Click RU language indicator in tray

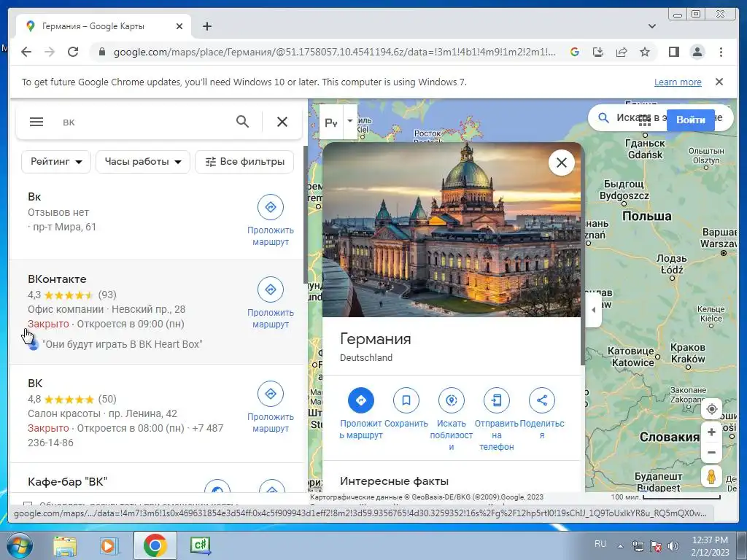point(600,544)
